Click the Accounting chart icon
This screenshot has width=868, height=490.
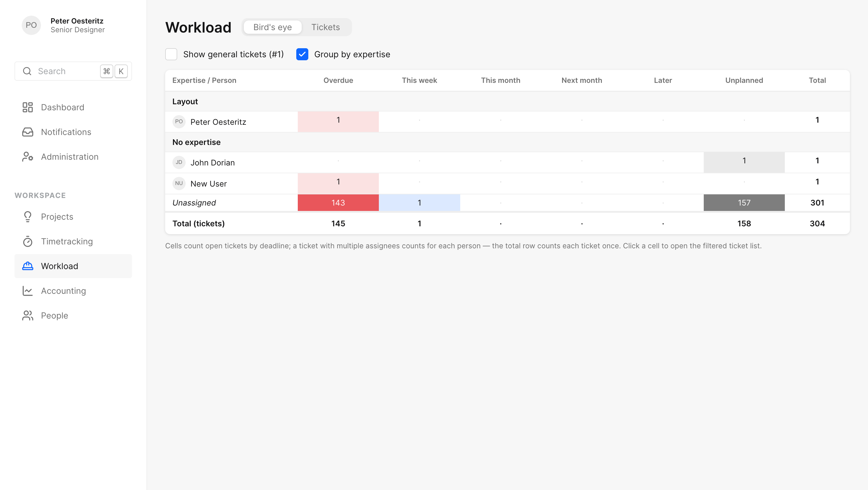coord(28,291)
